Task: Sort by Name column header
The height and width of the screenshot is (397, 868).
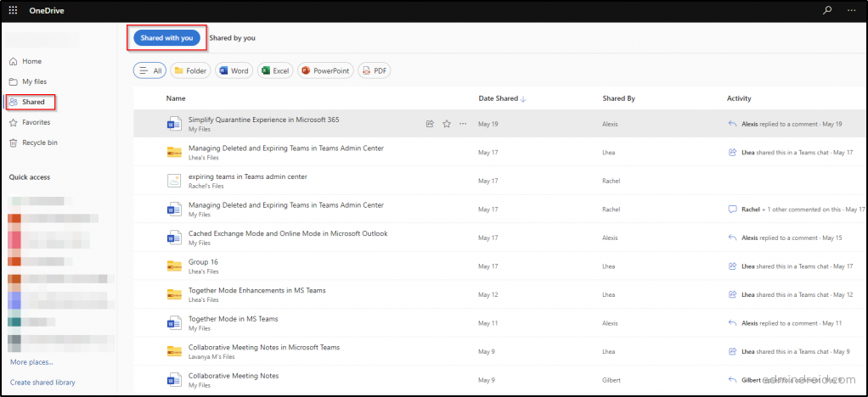Action: point(176,98)
